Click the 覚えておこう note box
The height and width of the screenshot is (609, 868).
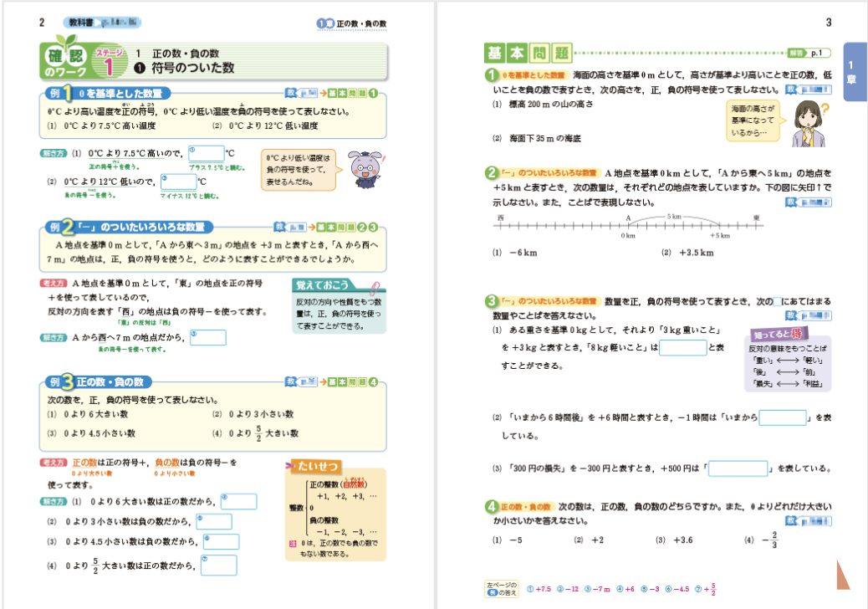tap(339, 306)
